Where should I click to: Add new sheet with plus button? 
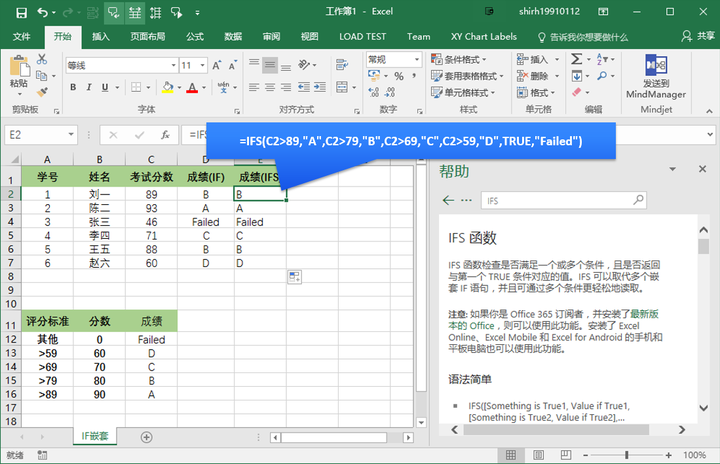point(146,437)
